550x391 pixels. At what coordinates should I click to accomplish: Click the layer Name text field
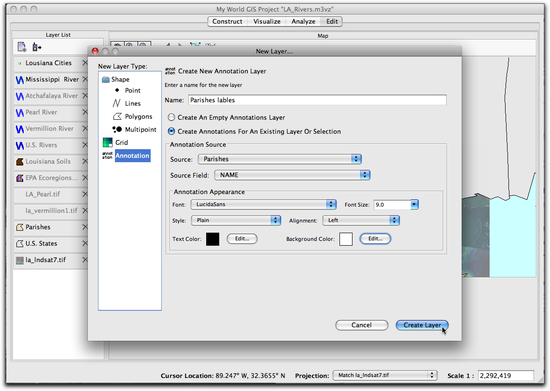click(317, 100)
